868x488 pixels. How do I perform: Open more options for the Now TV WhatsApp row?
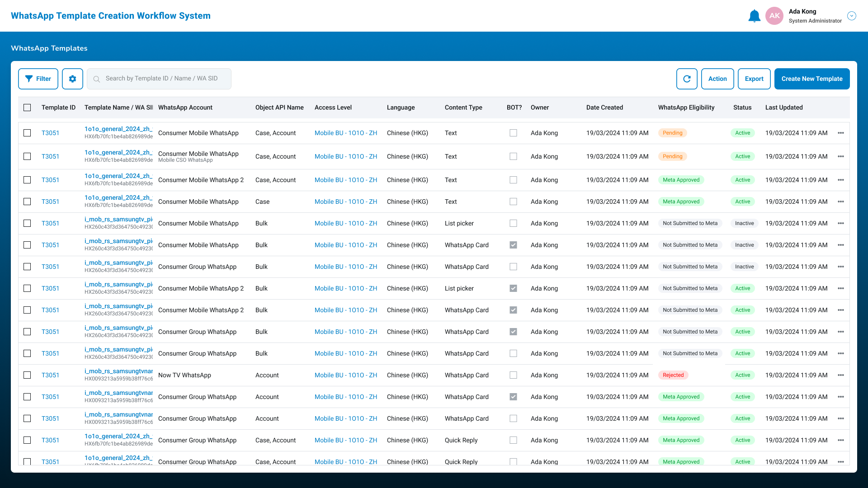click(x=840, y=375)
